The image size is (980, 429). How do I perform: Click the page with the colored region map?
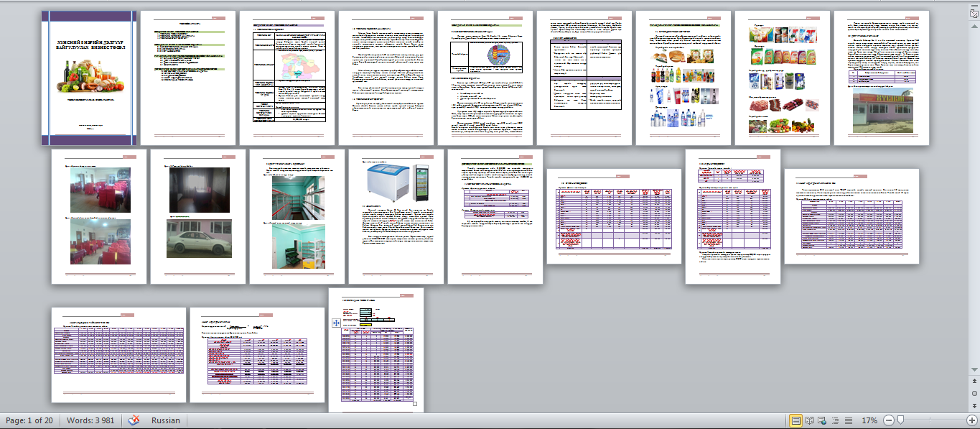(x=286, y=78)
